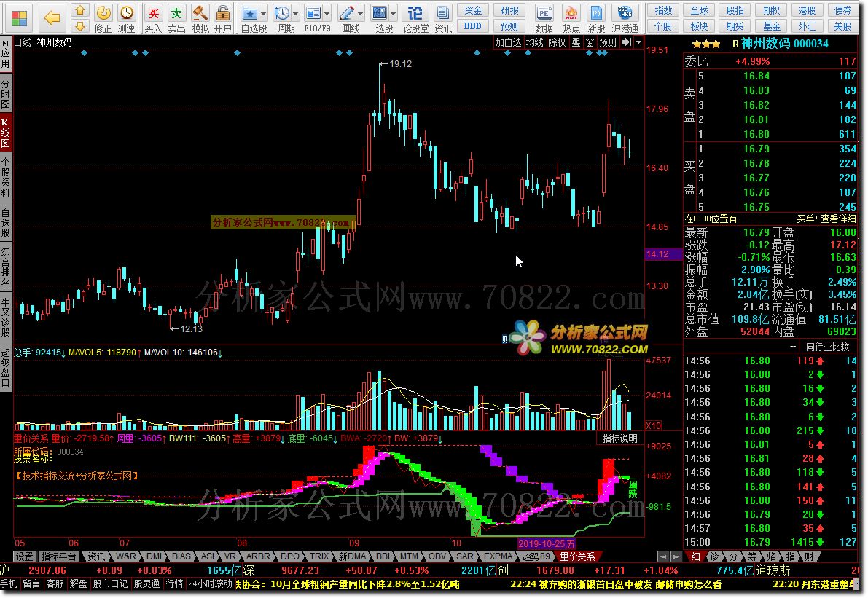Select the 个股资料 sidebar tab
The image size is (868, 598).
(x=6, y=177)
